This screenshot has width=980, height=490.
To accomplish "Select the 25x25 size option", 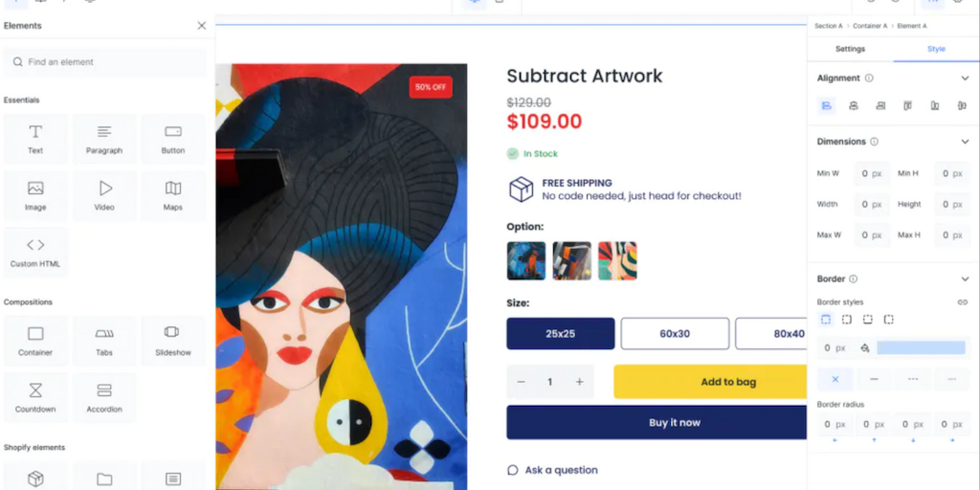I will pyautogui.click(x=560, y=334).
